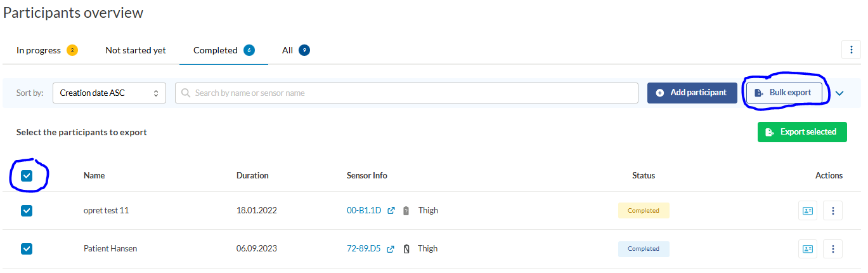Screen dimensions: 868x273
Task: Open external link icon beside sensor 72-89.D5
Action: pos(391,249)
